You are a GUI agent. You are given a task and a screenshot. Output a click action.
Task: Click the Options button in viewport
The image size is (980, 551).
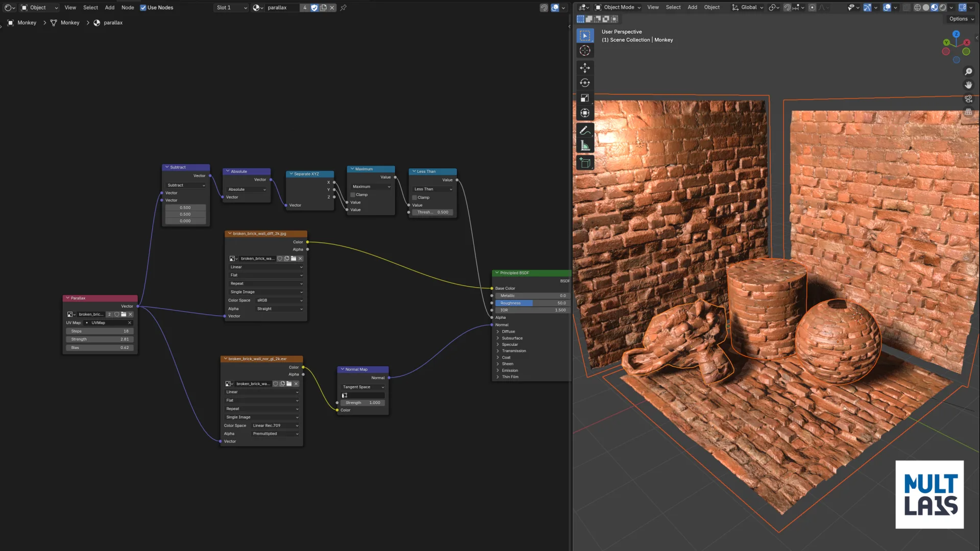click(x=961, y=19)
